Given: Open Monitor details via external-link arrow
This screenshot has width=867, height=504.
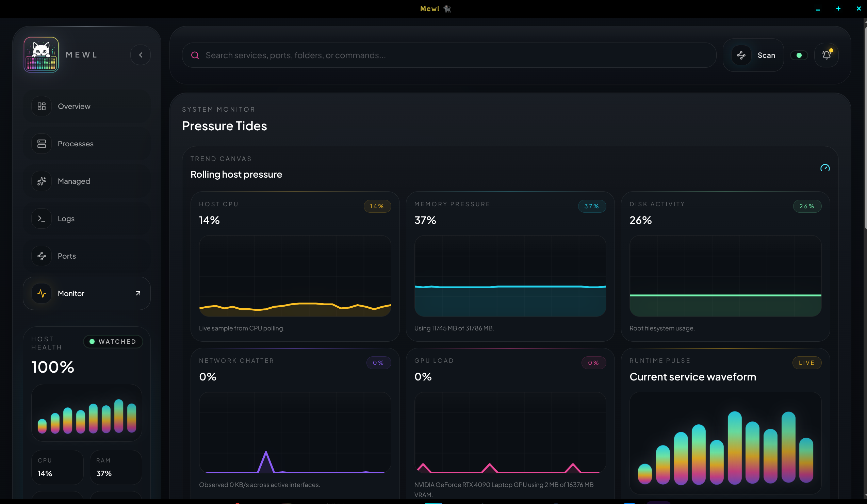Looking at the screenshot, I should click(x=137, y=293).
